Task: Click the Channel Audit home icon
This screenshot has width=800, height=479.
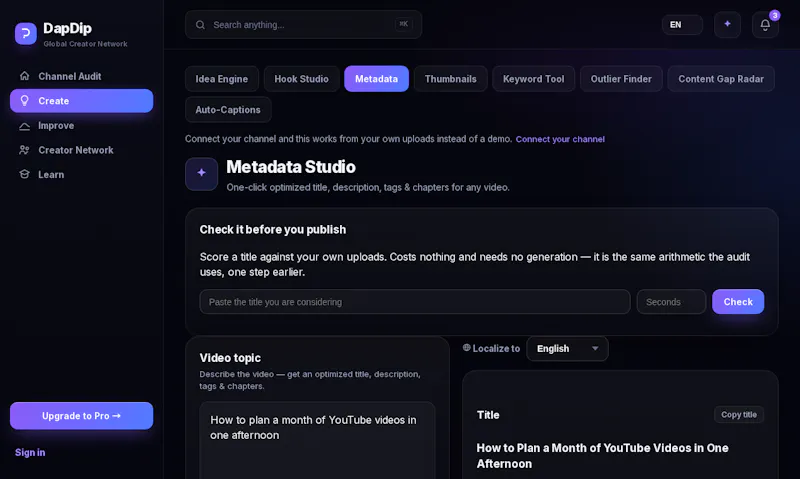Action: 24,76
